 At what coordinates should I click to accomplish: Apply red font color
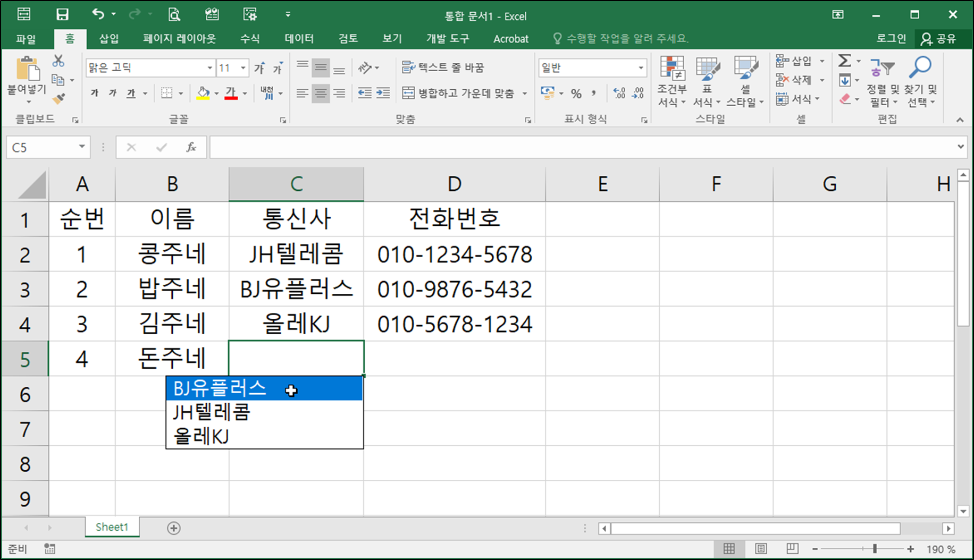[x=231, y=94]
